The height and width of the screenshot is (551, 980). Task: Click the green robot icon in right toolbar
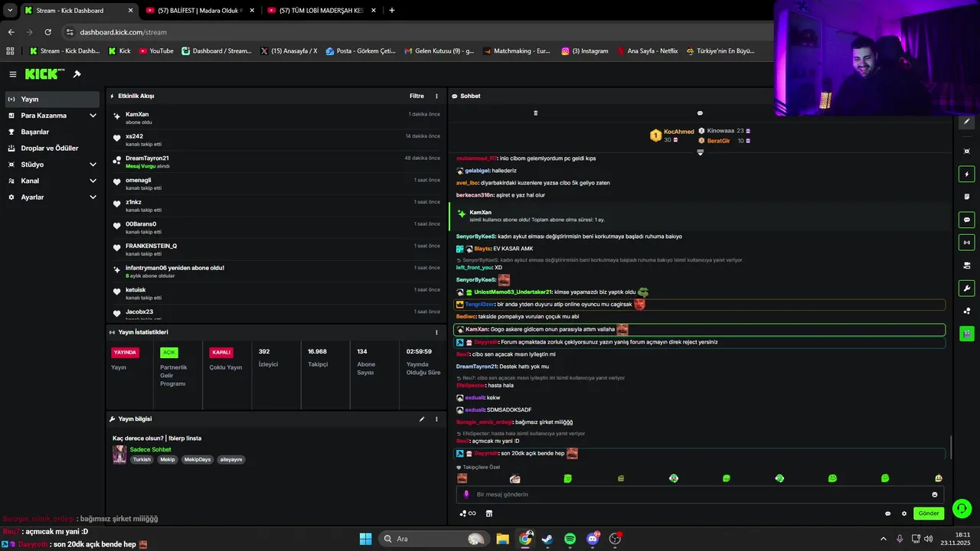coord(966,334)
